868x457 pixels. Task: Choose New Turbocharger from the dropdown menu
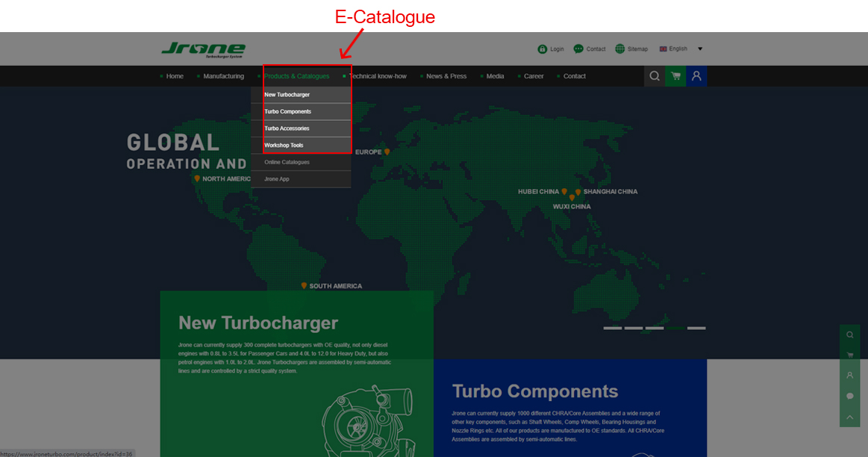pyautogui.click(x=301, y=95)
